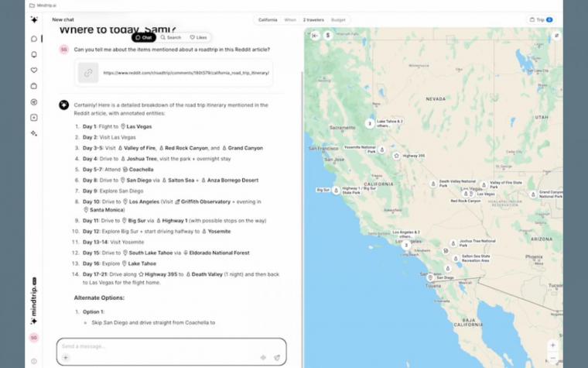Image resolution: width=588 pixels, height=368 pixels.
Task: Click the Los Angeles cluster marker on the map
Action: tap(405, 246)
